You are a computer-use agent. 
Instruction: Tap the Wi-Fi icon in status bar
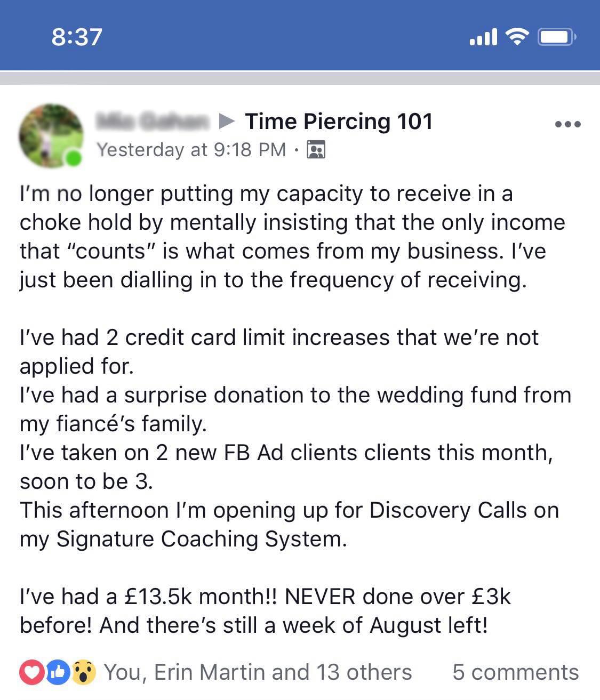516,37
